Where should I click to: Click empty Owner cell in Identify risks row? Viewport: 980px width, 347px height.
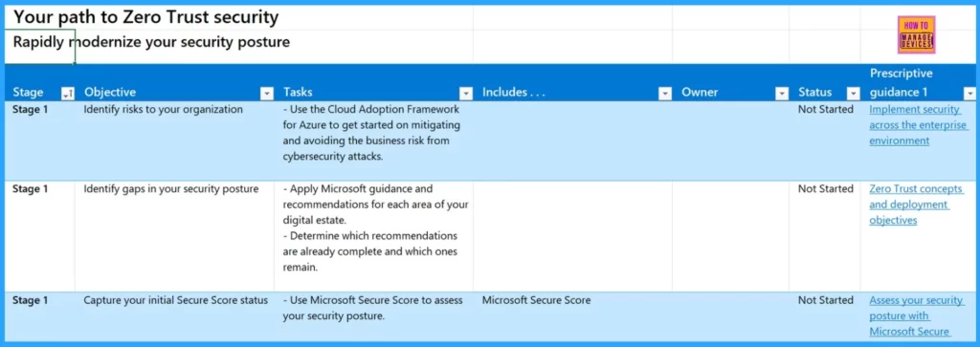pyautogui.click(x=730, y=141)
